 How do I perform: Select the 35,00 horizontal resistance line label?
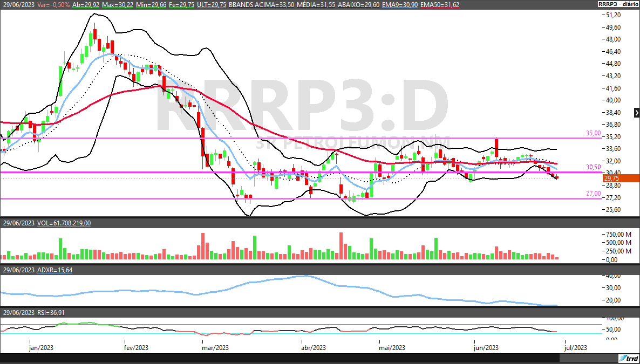(x=593, y=133)
